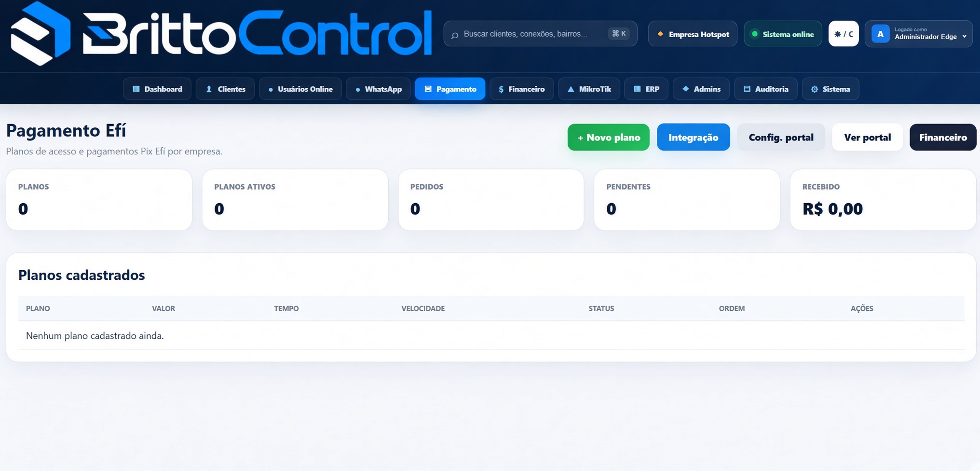The image size is (980, 471).
Task: Select the Empresa Hotspot company chip
Action: (x=693, y=34)
